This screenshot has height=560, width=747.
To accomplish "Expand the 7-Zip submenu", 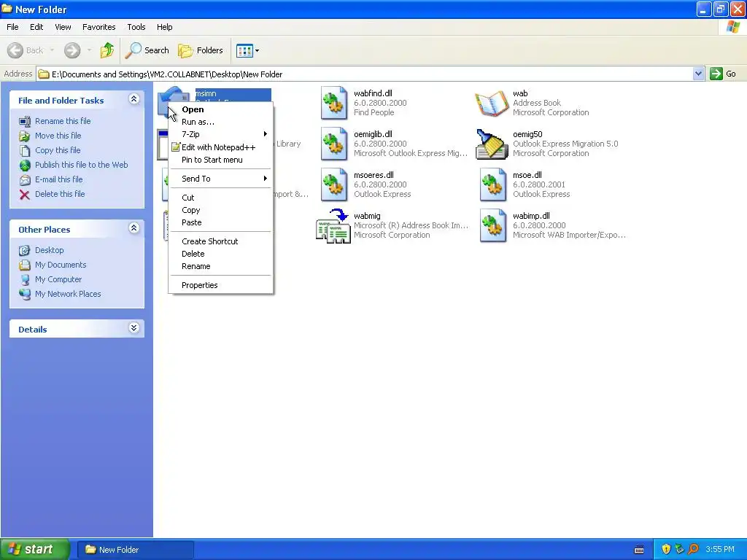I will point(220,134).
